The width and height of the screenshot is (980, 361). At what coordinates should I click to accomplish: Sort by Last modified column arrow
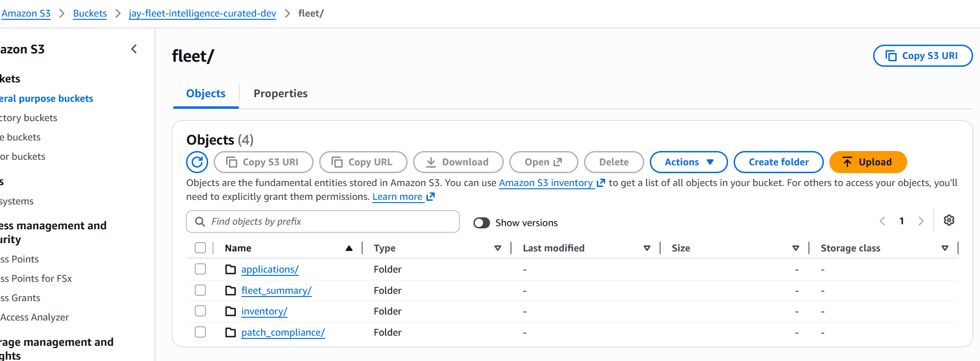coord(647,248)
